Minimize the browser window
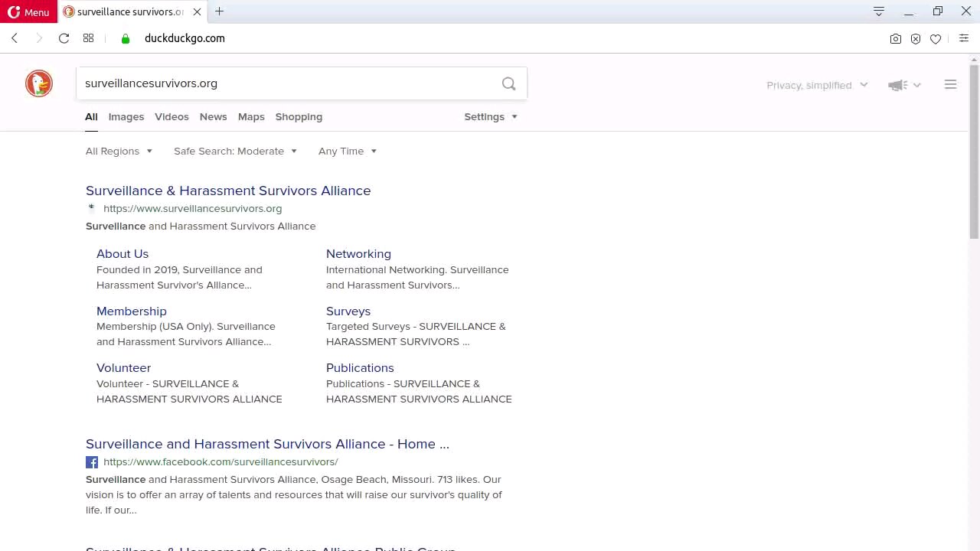The image size is (980, 551). [x=909, y=11]
